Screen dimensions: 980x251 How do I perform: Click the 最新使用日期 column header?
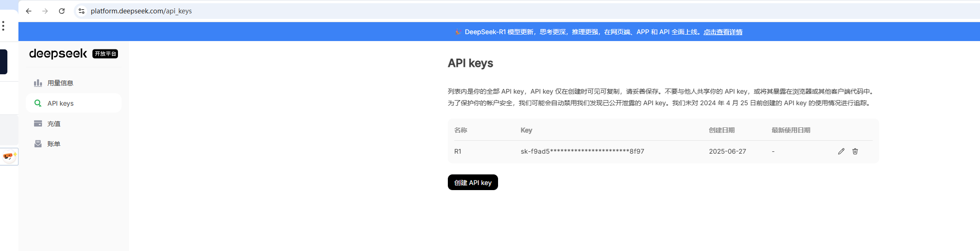[x=791, y=130]
